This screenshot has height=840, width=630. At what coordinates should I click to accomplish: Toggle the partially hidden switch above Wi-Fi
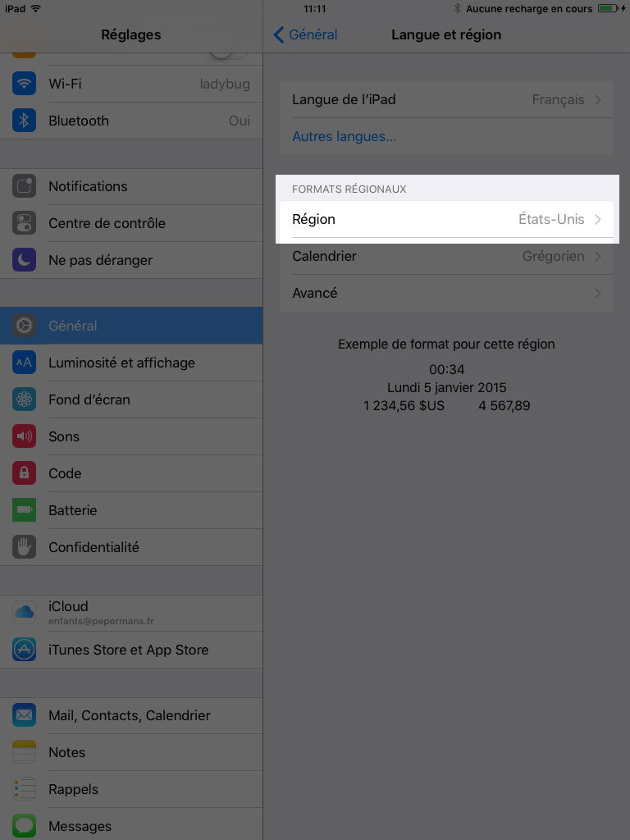229,55
